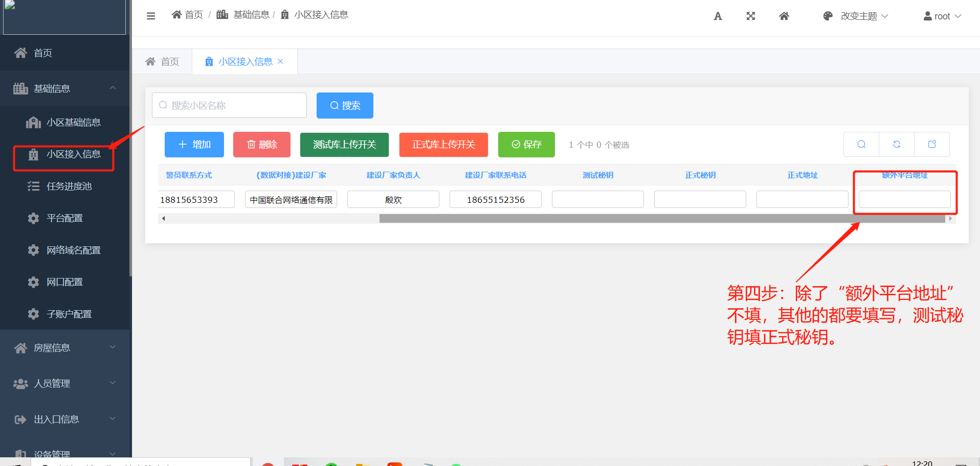The height and width of the screenshot is (466, 980).
Task: Toggle the 测试库上传开关 button
Action: [344, 145]
